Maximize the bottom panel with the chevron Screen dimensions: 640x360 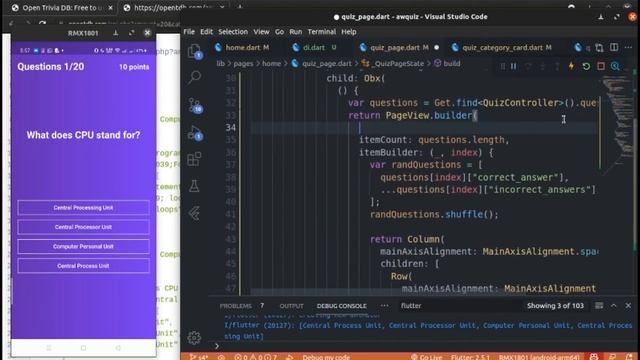click(x=613, y=306)
